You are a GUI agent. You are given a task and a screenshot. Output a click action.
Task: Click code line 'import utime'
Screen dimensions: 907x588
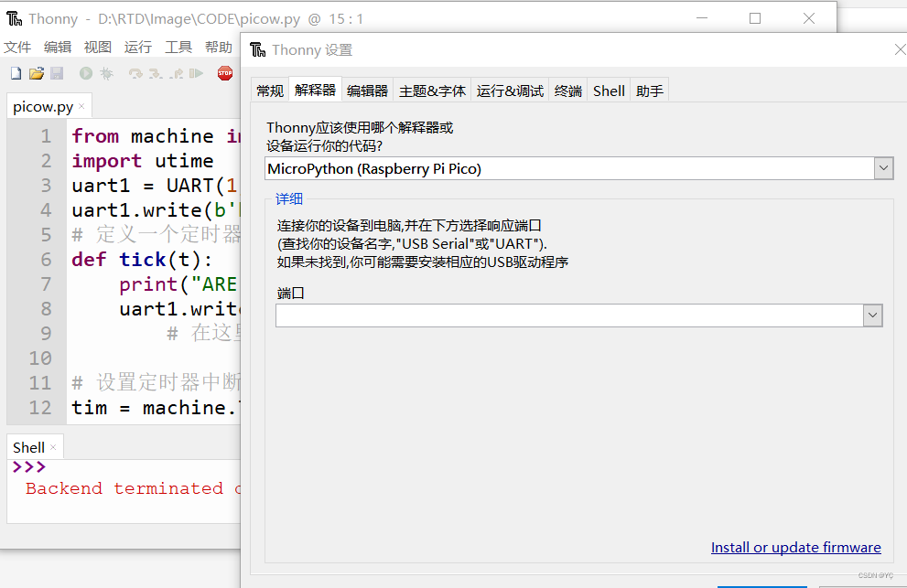coord(142,161)
